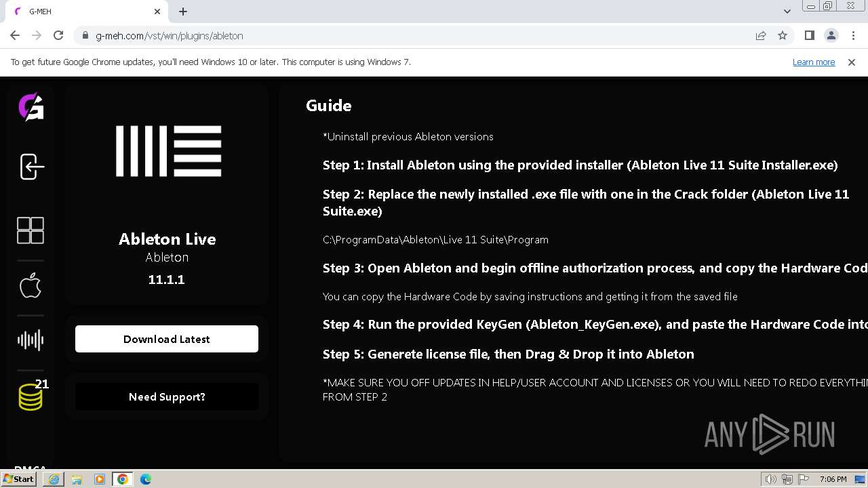
Task: Click the Action Center flag tray icon
Action: pyautogui.click(x=804, y=479)
